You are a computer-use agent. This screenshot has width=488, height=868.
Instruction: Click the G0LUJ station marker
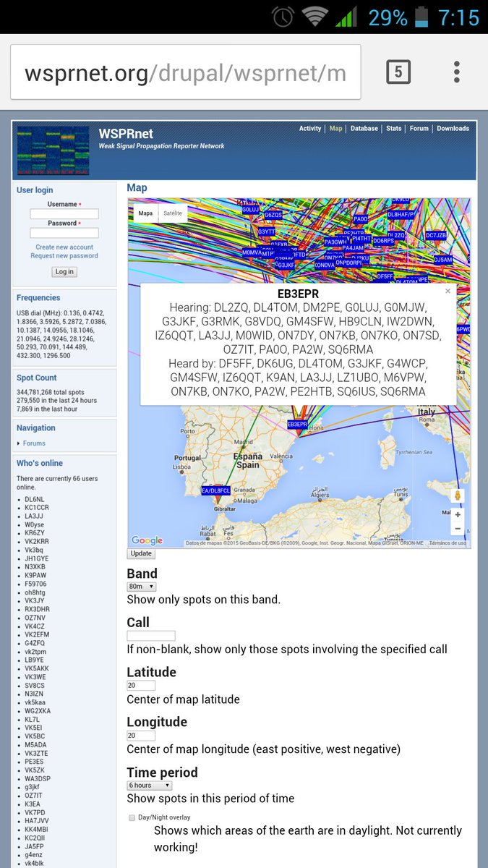pos(250,209)
